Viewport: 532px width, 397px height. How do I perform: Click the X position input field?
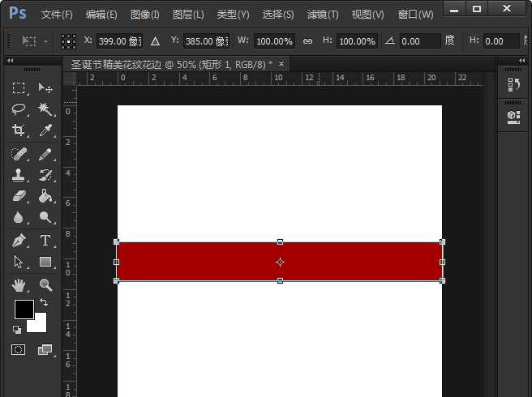point(118,41)
